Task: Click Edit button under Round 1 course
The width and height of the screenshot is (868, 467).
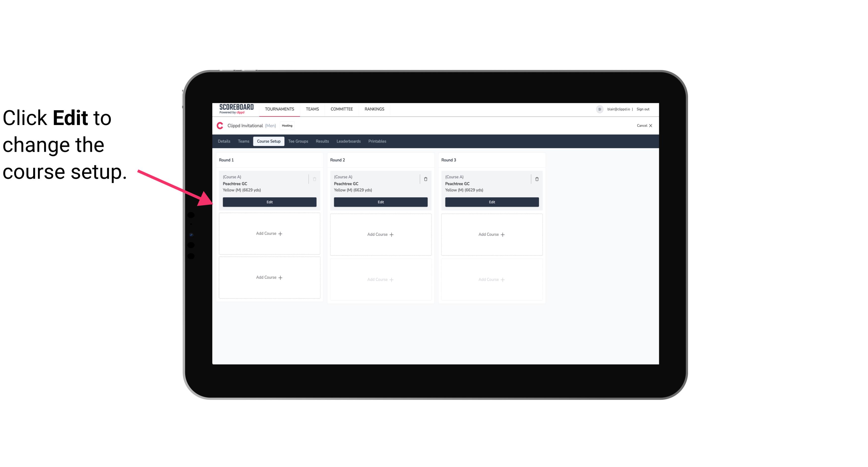Action: (x=269, y=201)
